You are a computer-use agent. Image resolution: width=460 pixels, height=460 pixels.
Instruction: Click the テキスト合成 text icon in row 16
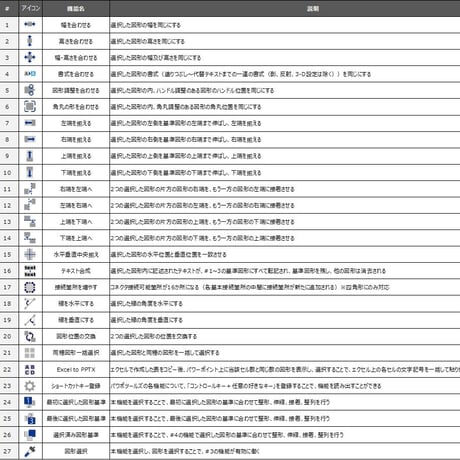[30, 271]
